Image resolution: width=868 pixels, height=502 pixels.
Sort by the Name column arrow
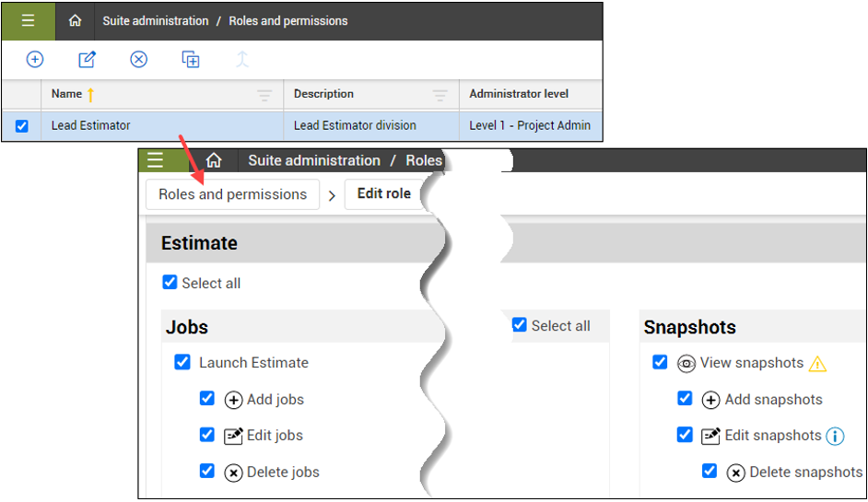click(91, 95)
